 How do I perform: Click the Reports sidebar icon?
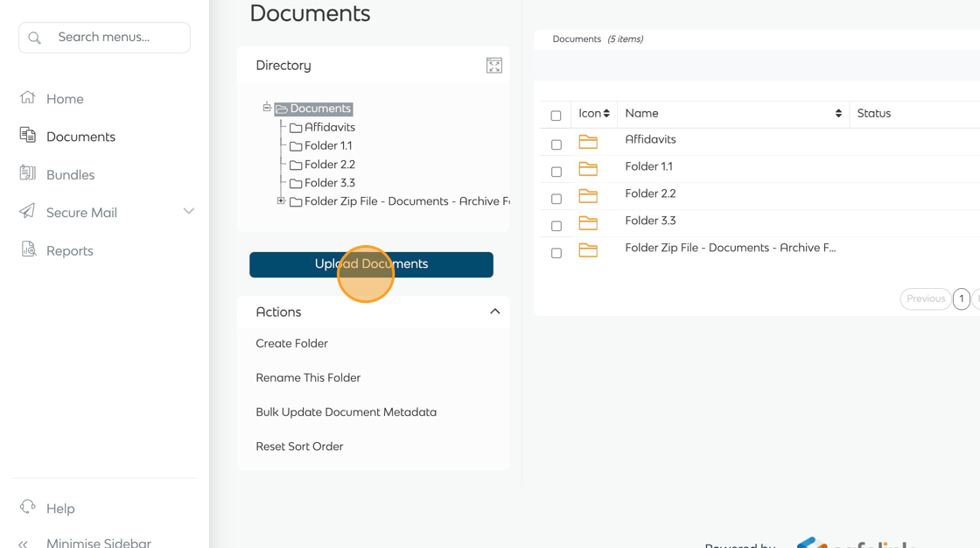(28, 249)
